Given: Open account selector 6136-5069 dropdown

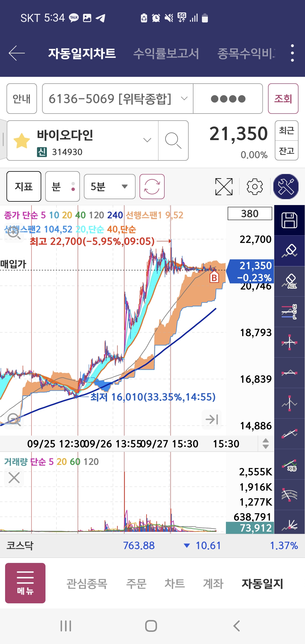Looking at the screenshot, I should click(x=118, y=99).
